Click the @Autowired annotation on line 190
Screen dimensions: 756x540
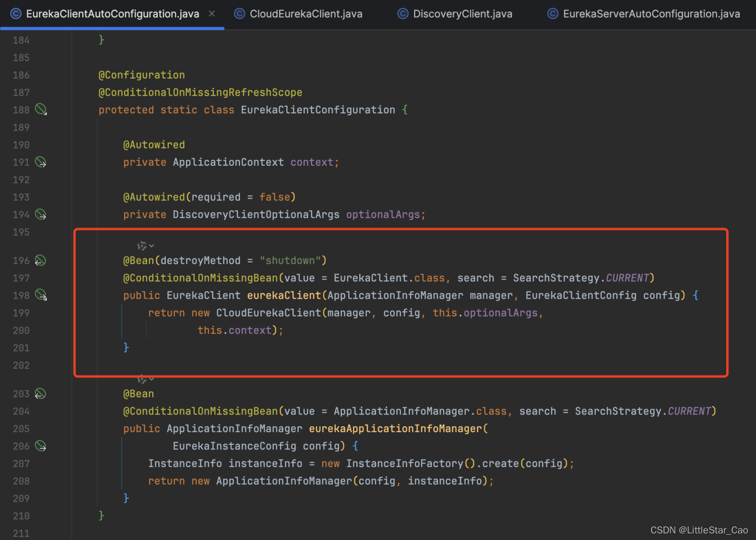coord(154,145)
